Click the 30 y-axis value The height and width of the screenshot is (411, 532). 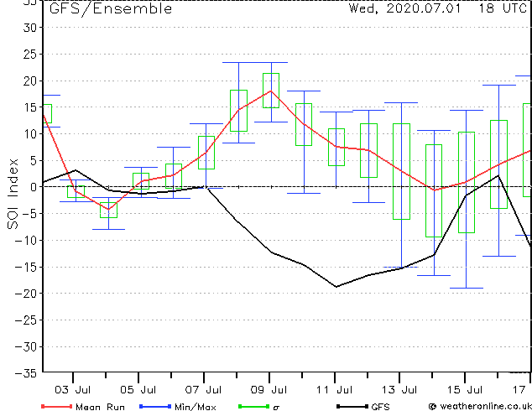pos(29,28)
